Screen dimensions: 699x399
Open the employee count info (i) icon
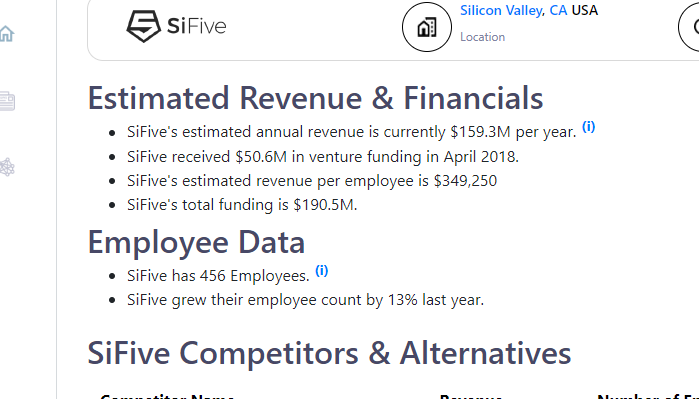(321, 271)
